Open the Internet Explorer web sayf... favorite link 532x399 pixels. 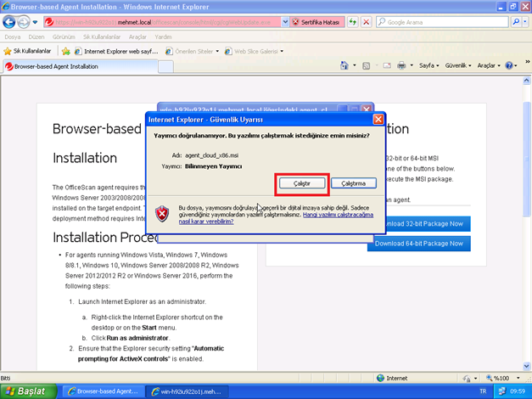click(116, 51)
